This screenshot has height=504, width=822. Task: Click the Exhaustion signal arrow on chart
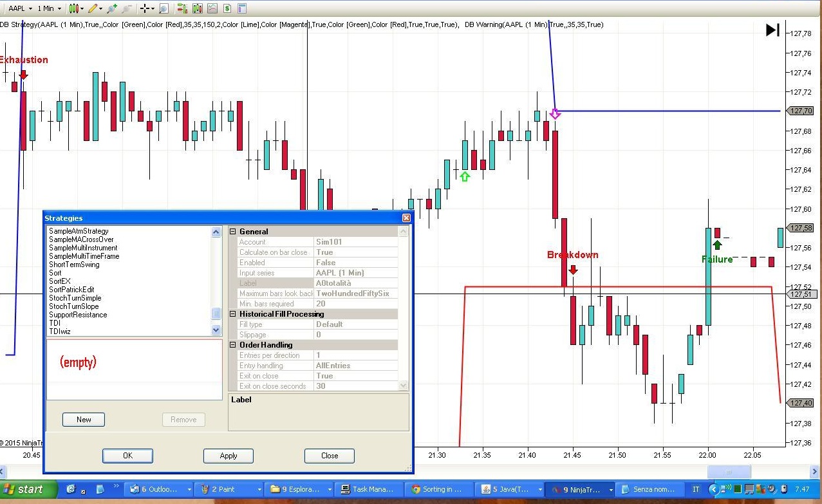coord(24,75)
